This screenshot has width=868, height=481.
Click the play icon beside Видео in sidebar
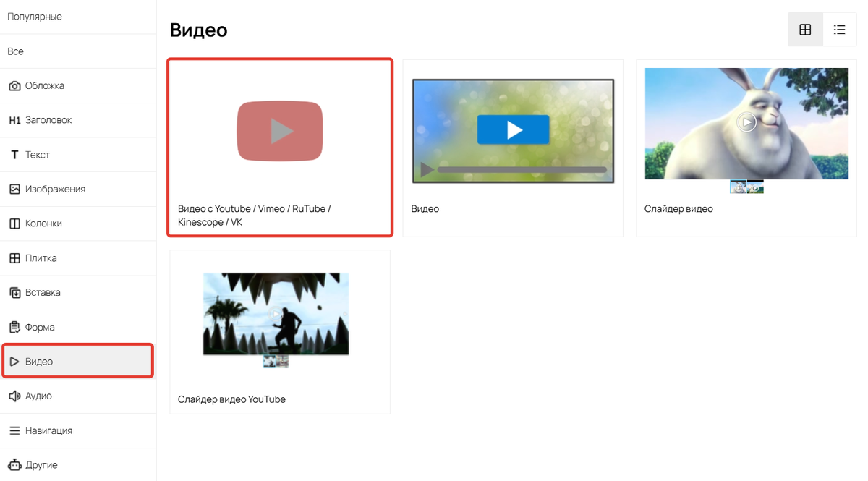click(14, 362)
